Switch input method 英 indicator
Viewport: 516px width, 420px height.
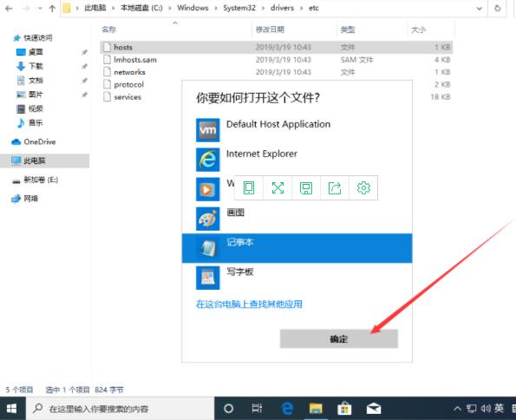tap(499, 409)
